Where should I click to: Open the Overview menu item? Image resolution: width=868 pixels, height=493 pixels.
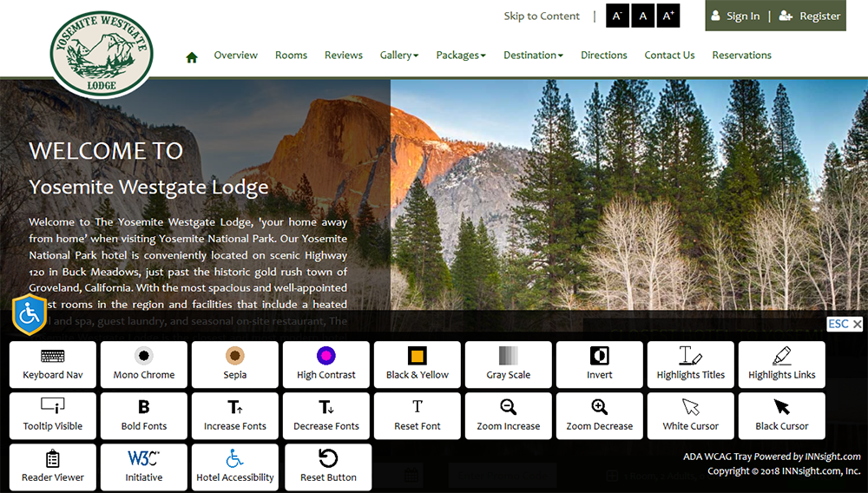click(x=236, y=56)
